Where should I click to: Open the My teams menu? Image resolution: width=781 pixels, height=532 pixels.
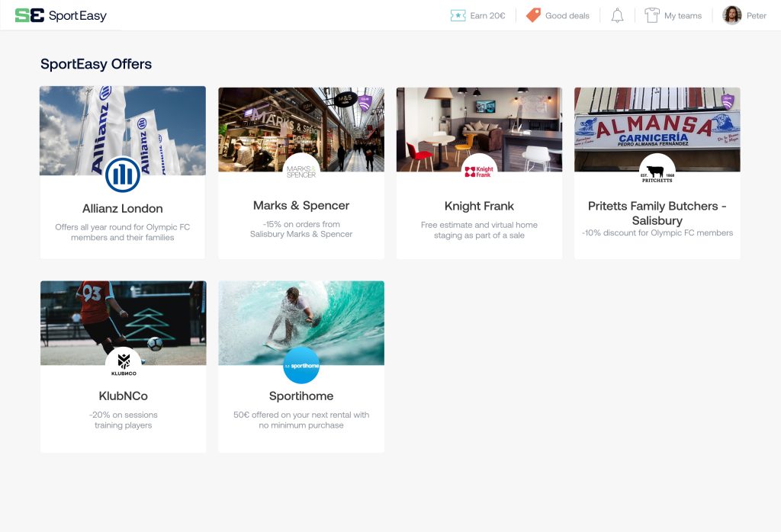pos(673,15)
